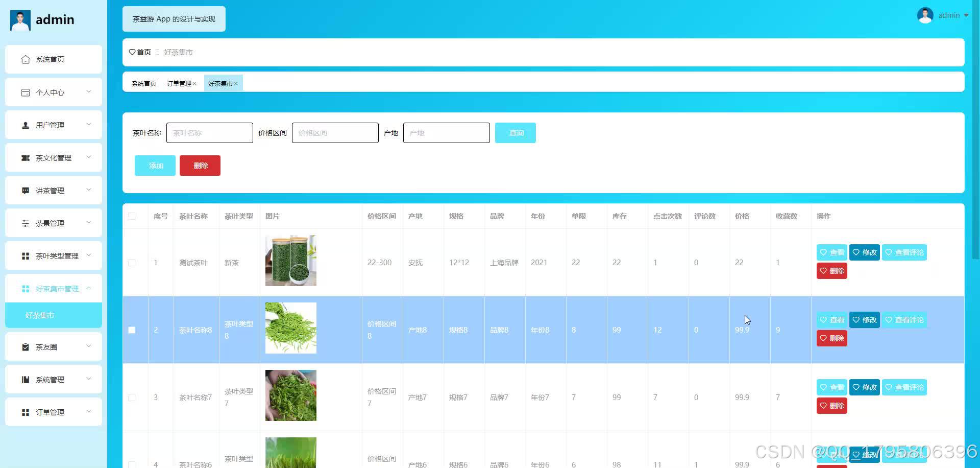Click the 茶益游 App 的设计与实现 title
Screen dimensions: 980x468
tap(174, 19)
